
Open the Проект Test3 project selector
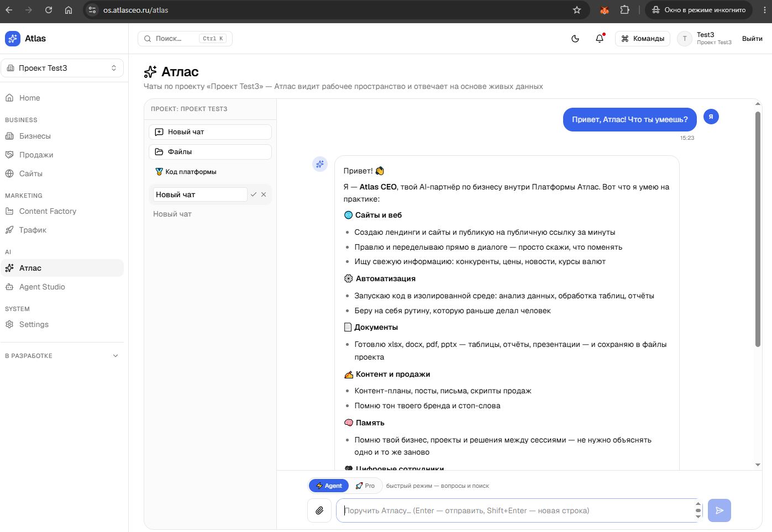click(62, 68)
